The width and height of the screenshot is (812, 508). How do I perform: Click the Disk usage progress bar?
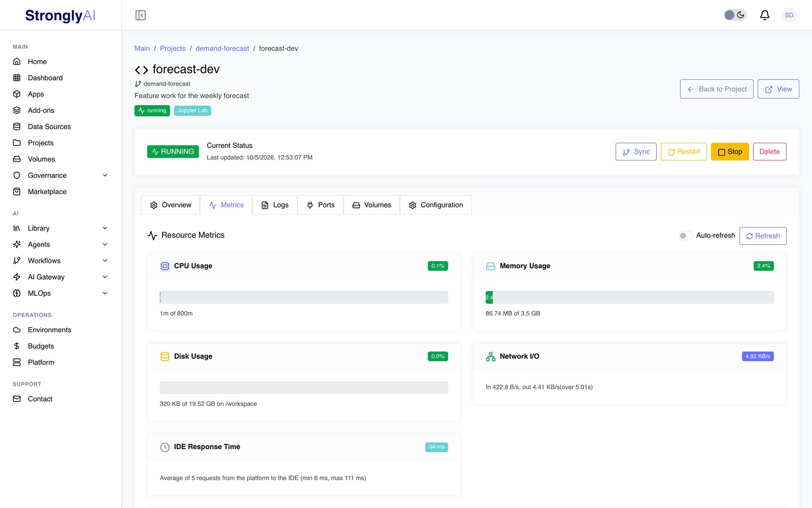[304, 388]
